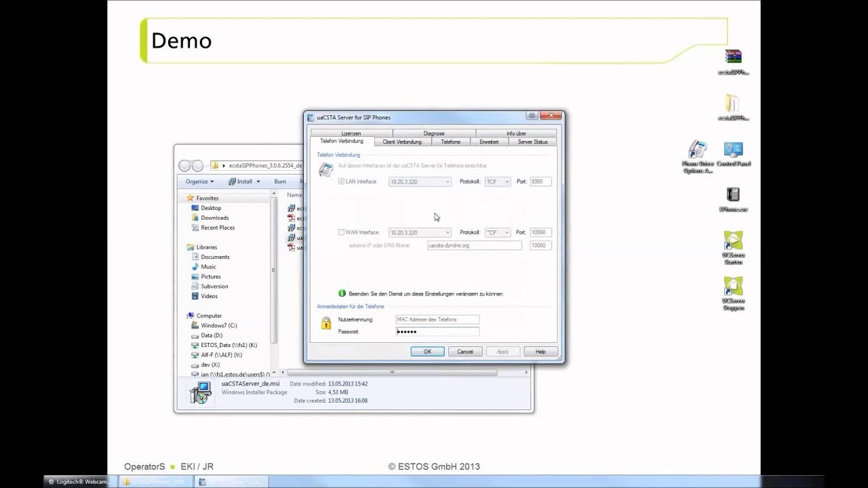Open Downloads in Explorer Favorites
The width and height of the screenshot is (868, 488).
(x=215, y=218)
